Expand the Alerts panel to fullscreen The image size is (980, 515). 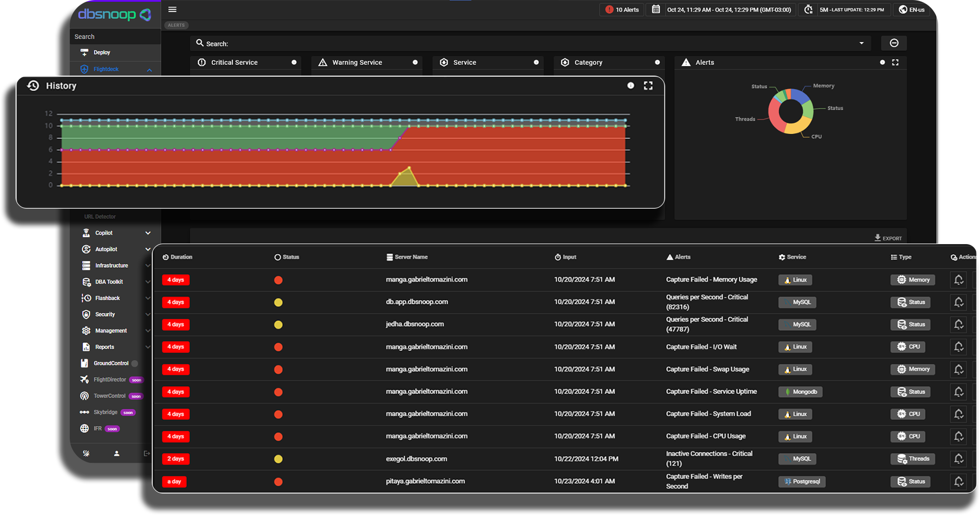[895, 62]
